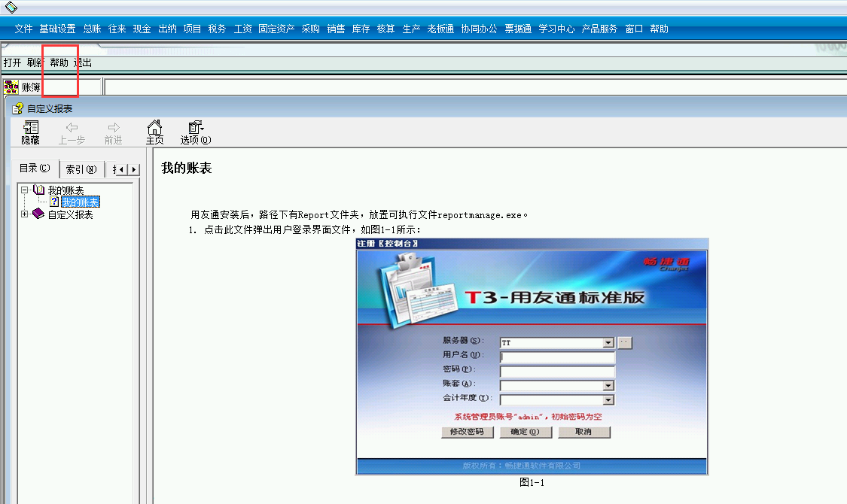Click the 图1-1 login dialog screenshot image

click(x=532, y=357)
